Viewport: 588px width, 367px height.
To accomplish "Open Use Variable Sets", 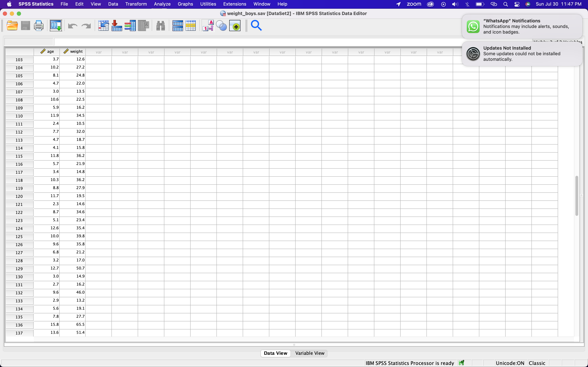I will [221, 26].
